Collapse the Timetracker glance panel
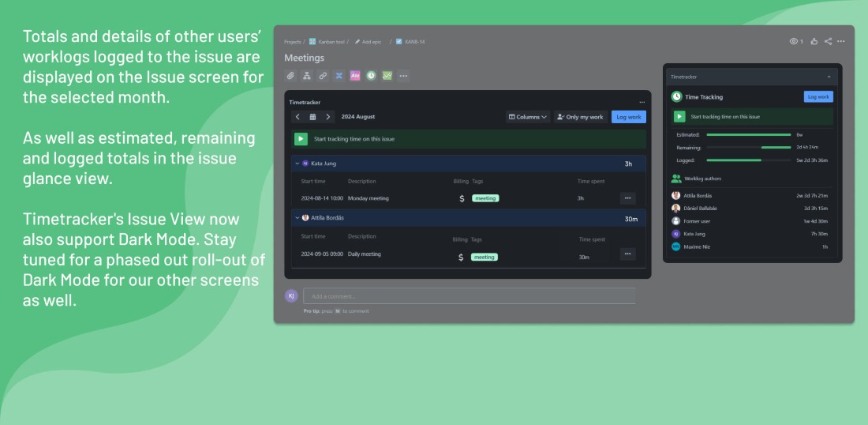The image size is (868, 425). click(x=829, y=77)
